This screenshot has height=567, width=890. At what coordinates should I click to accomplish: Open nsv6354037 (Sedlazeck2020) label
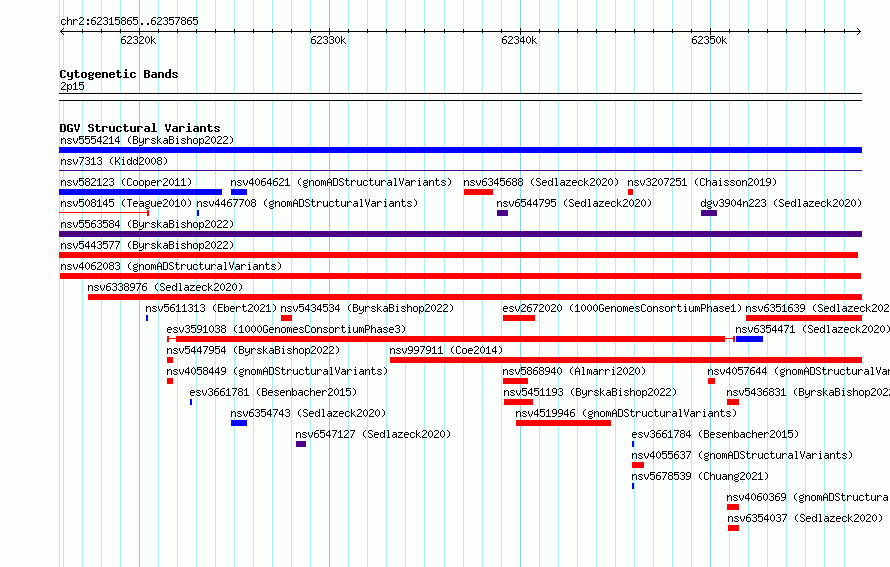pos(805,518)
